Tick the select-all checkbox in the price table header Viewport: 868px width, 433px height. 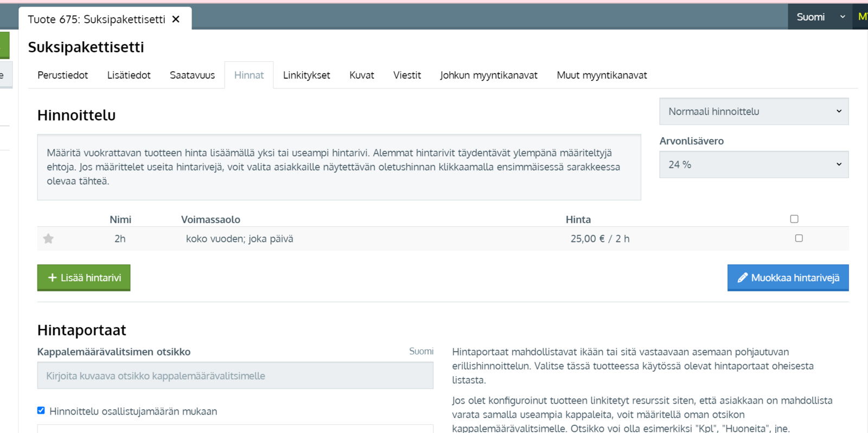(794, 219)
